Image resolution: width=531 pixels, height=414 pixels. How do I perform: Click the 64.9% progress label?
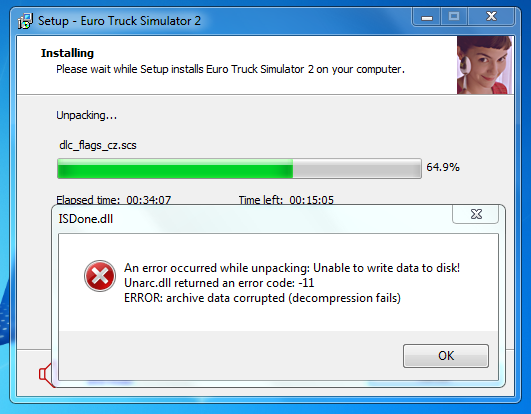pyautogui.click(x=443, y=167)
